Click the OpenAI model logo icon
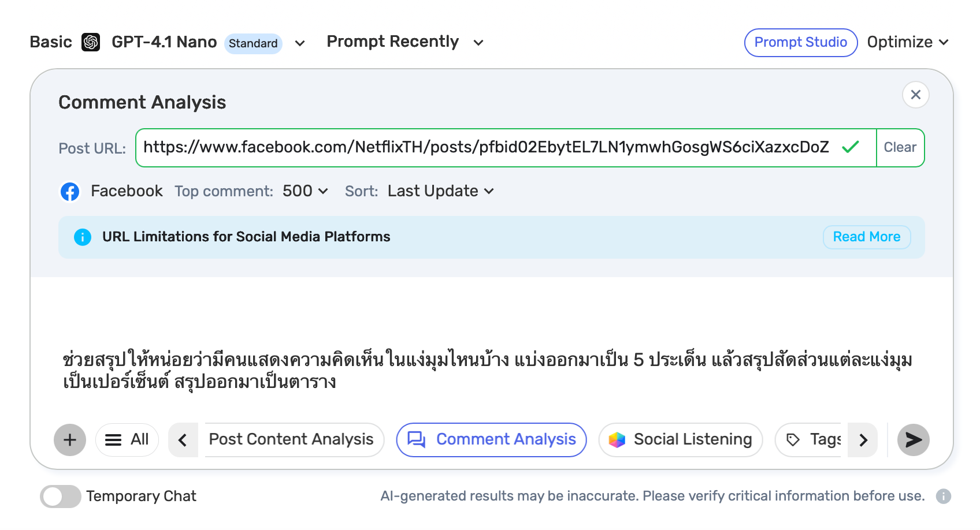 pos(91,42)
